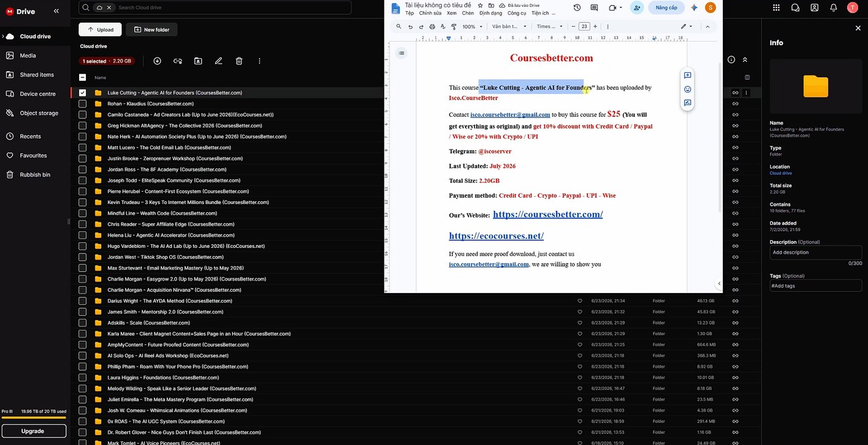Undo the last edit in Docs
This screenshot has width=868, height=445.
[x=411, y=27]
